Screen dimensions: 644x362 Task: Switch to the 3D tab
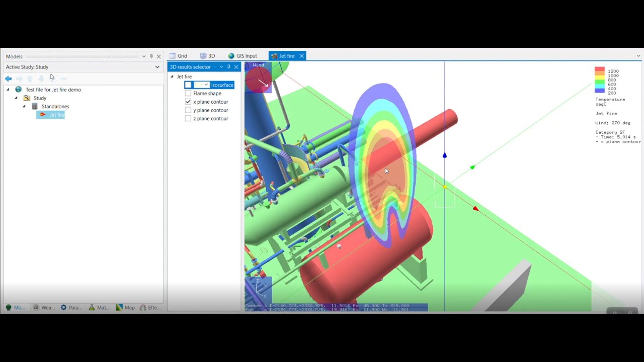tap(207, 56)
